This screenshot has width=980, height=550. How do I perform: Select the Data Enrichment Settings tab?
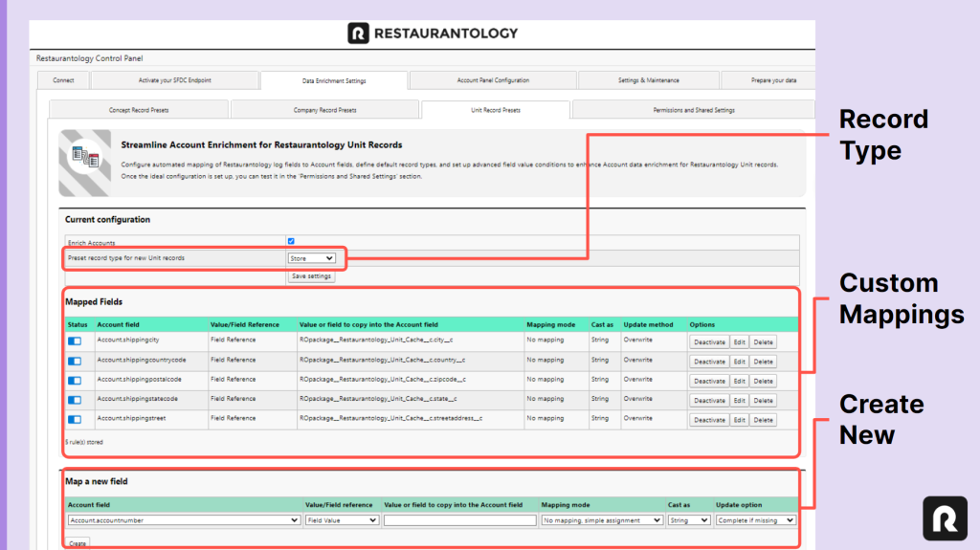click(334, 80)
